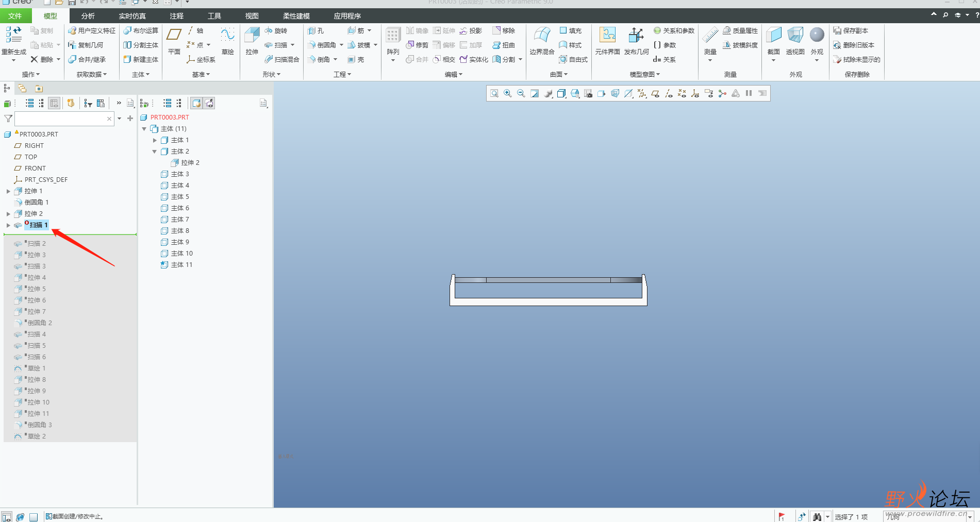Open the 形状 group dropdown
The image size is (980, 522).
pos(272,75)
